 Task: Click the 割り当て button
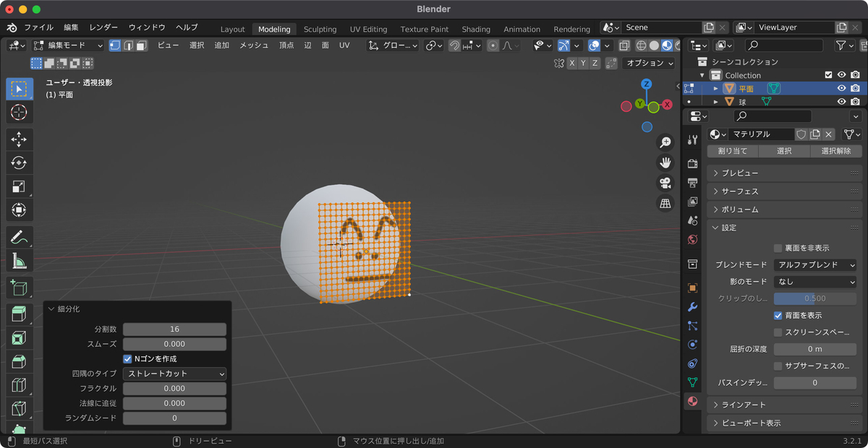click(733, 151)
